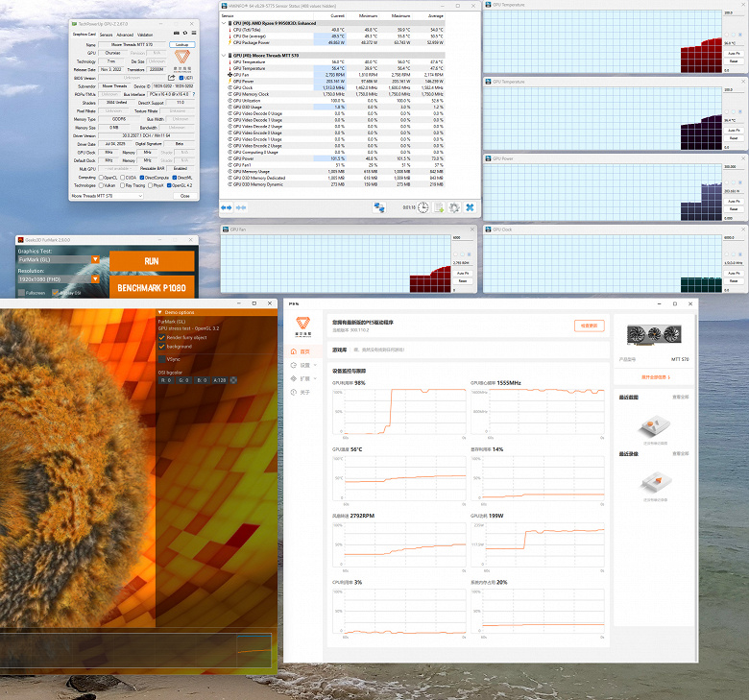Toggle the Ray Tracing checkbox
749x700 pixels.
[122, 185]
